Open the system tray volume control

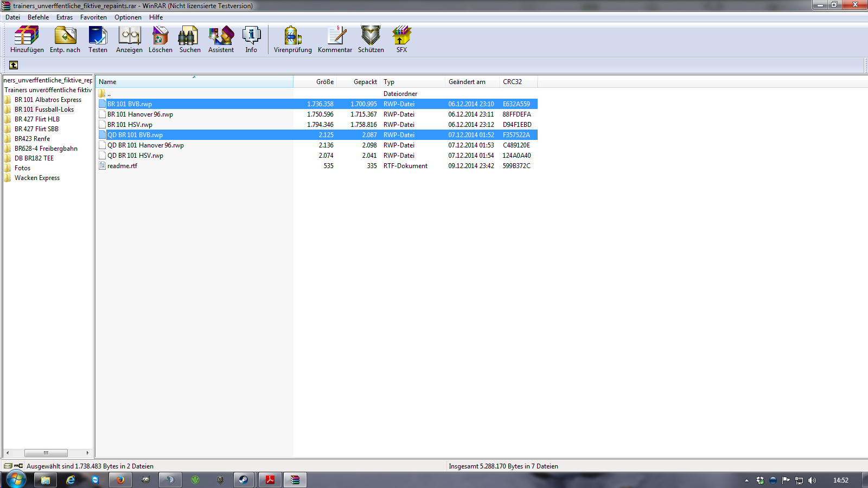[x=812, y=480]
